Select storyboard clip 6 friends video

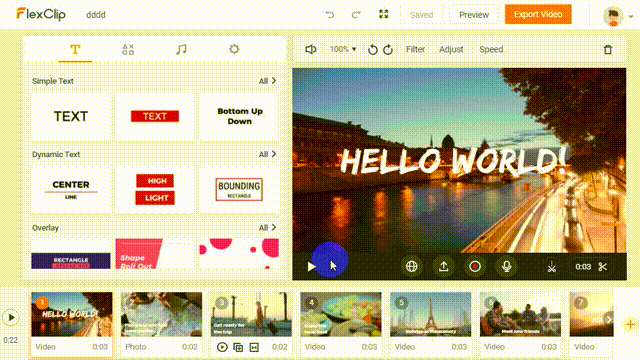[520, 314]
